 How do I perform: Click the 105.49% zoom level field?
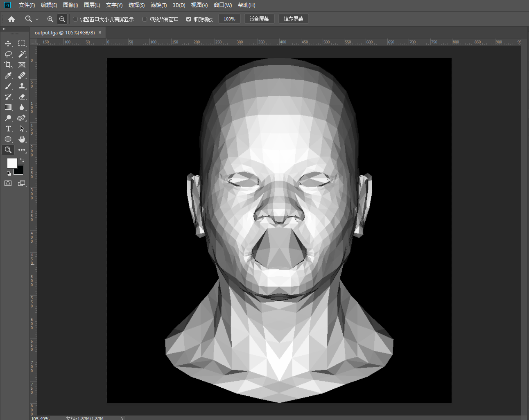[x=41, y=418]
